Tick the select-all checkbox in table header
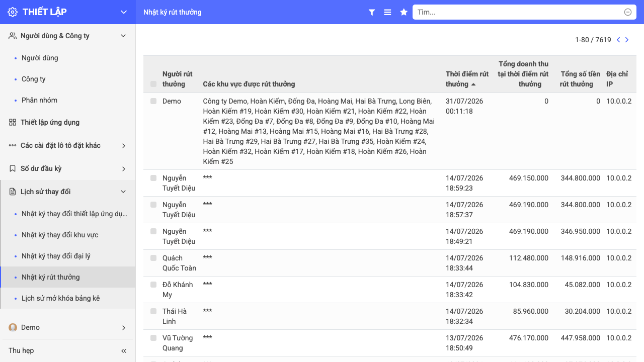 click(153, 84)
